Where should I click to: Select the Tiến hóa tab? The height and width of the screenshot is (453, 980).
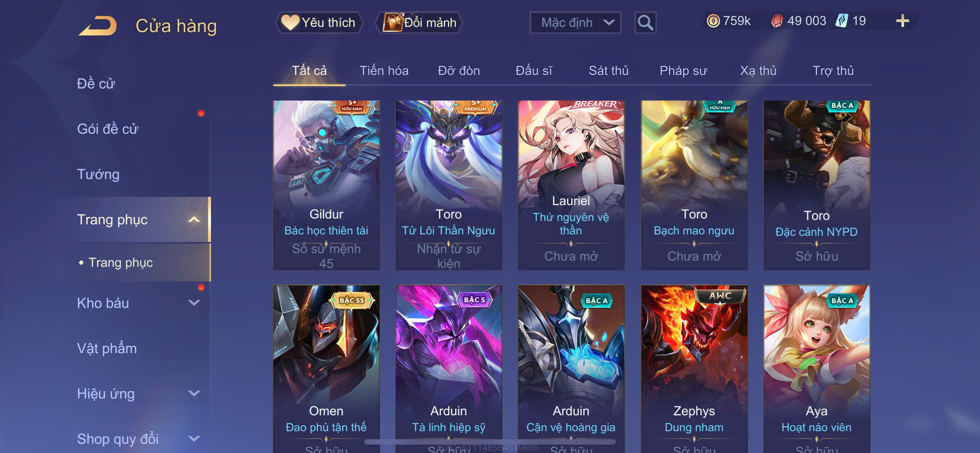[x=384, y=71]
